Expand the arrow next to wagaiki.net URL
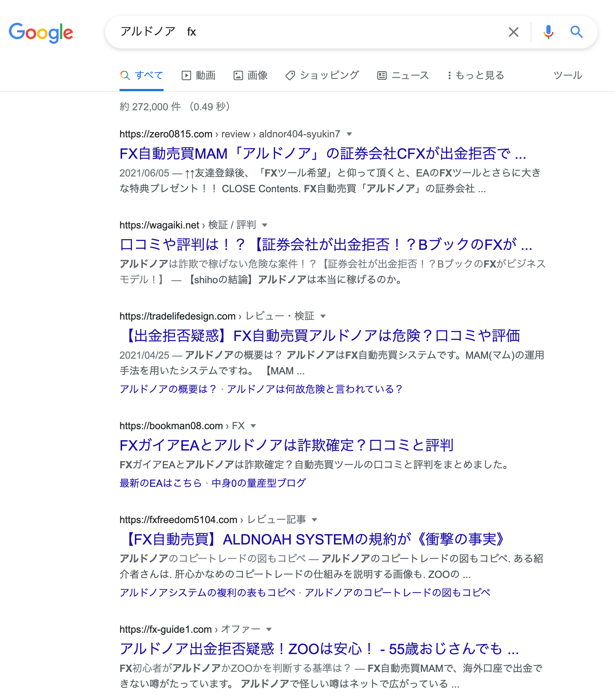 click(265, 225)
